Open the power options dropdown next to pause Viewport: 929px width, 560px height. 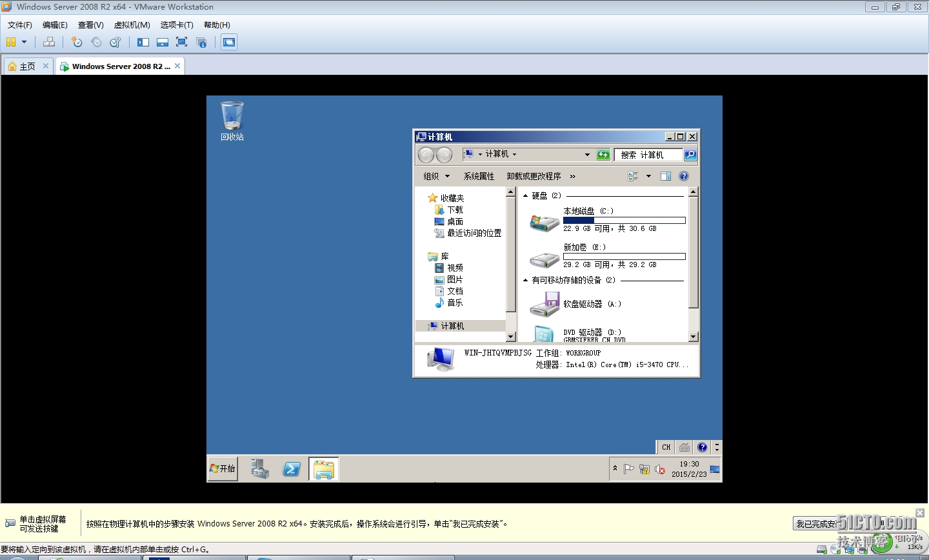25,42
